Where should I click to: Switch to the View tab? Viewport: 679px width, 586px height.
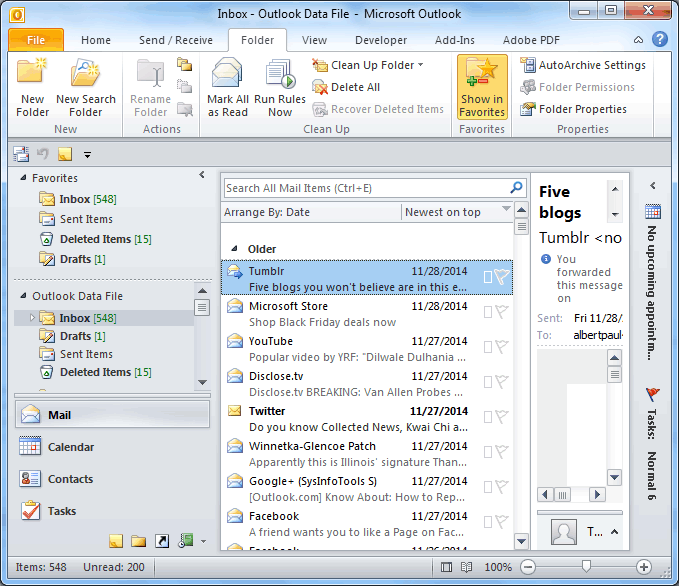(x=314, y=40)
